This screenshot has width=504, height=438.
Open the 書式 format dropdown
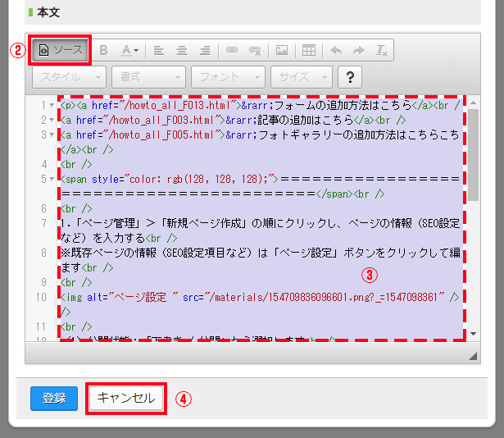point(148,77)
